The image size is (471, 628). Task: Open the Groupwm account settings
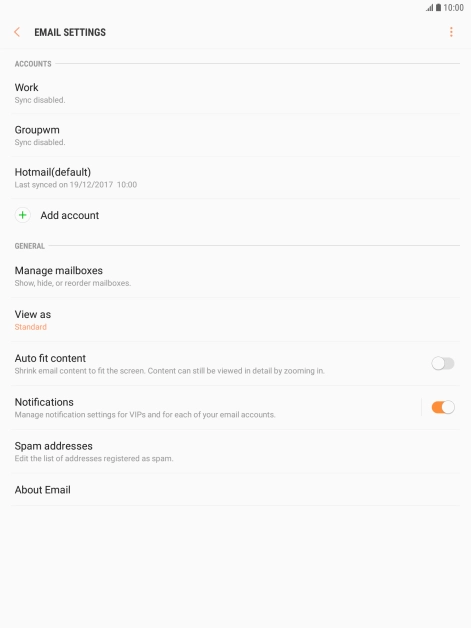click(236, 135)
